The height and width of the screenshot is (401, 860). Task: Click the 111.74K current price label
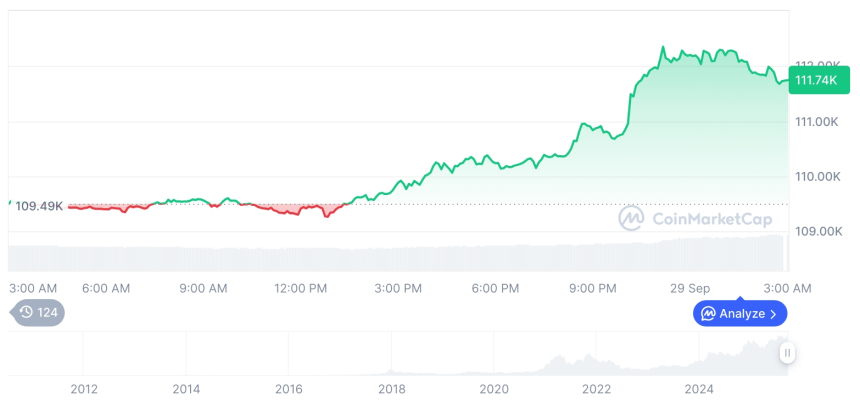coord(815,80)
